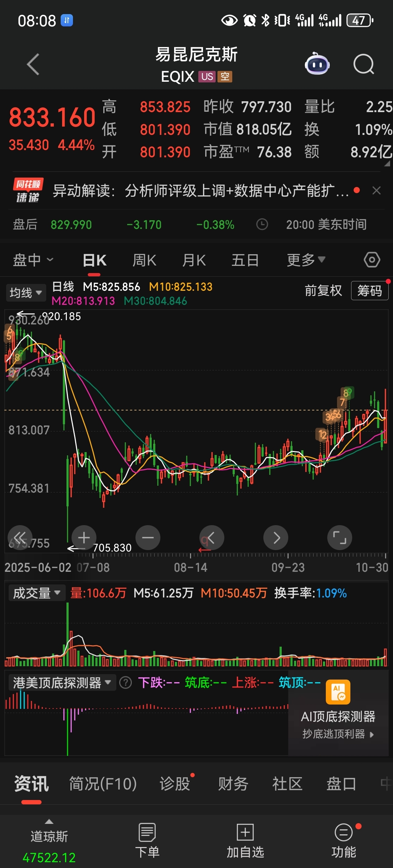Select the 诊股 diagnosis tab
The width and height of the screenshot is (393, 868).
click(x=175, y=784)
